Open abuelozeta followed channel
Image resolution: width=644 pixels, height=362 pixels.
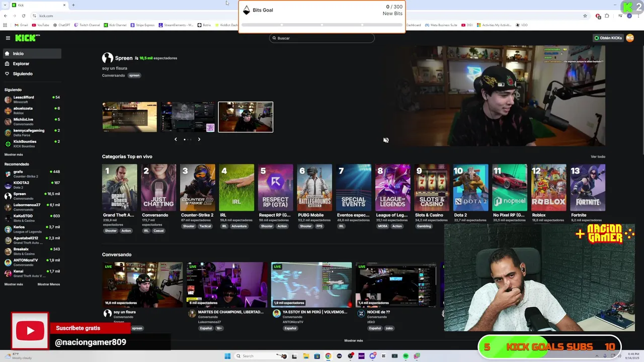click(31, 110)
